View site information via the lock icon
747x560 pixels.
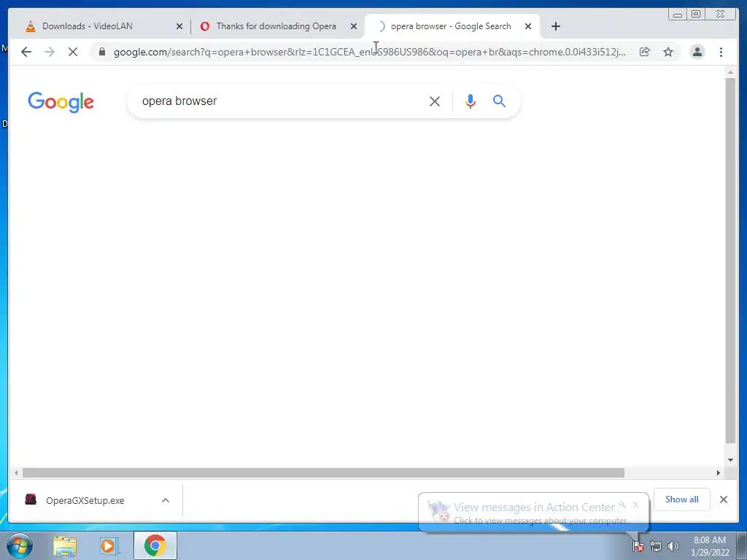pyautogui.click(x=102, y=52)
